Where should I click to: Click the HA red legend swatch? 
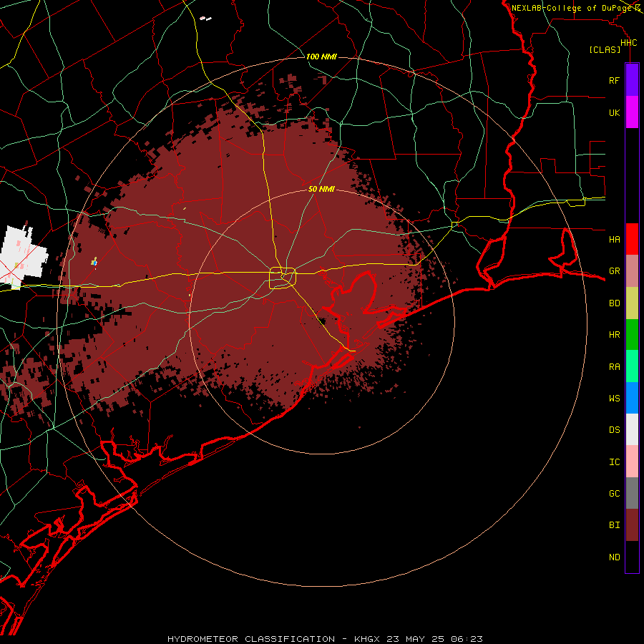click(632, 239)
